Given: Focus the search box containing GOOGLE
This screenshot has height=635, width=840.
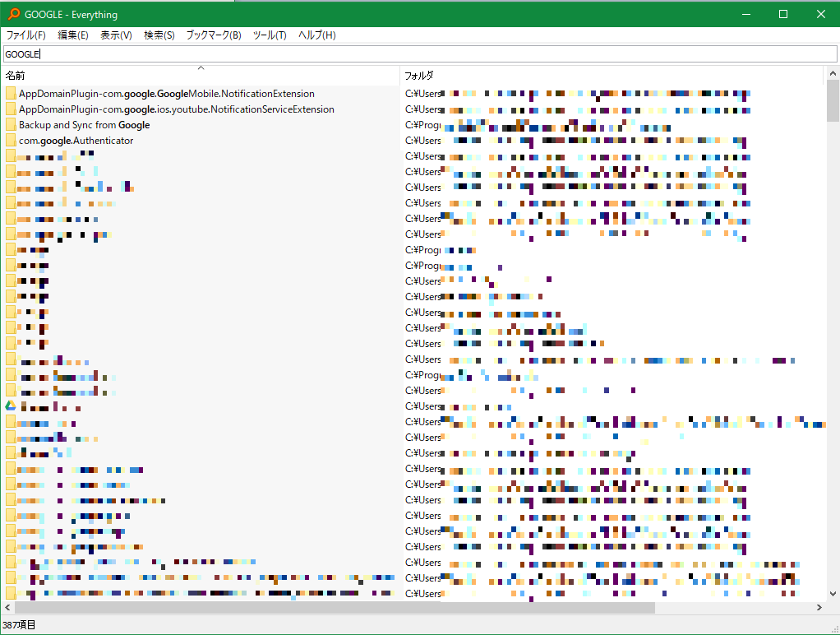Looking at the screenshot, I should 420,54.
